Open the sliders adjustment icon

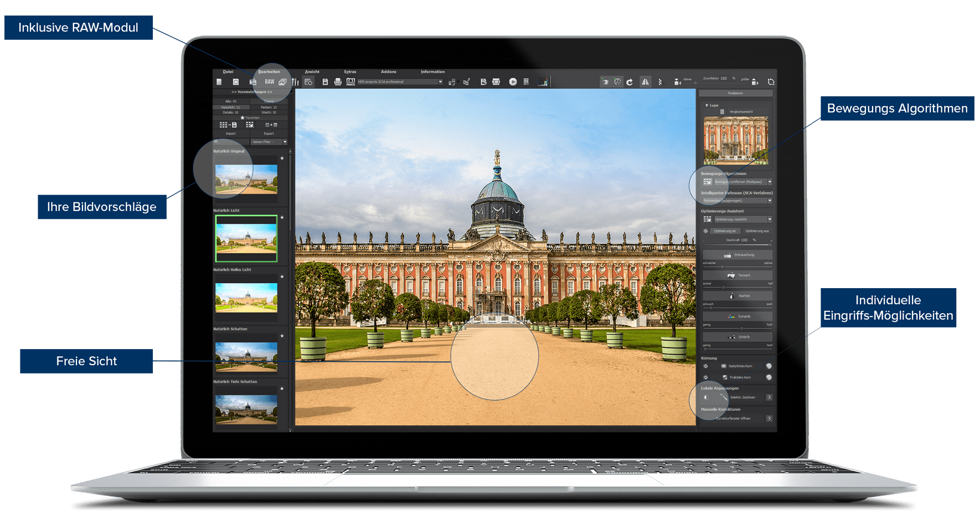[x=295, y=82]
